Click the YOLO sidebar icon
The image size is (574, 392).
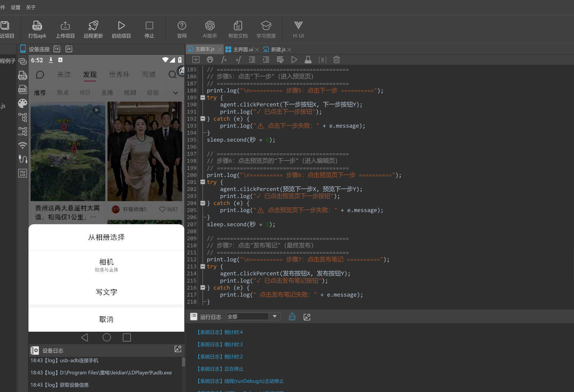point(22,173)
